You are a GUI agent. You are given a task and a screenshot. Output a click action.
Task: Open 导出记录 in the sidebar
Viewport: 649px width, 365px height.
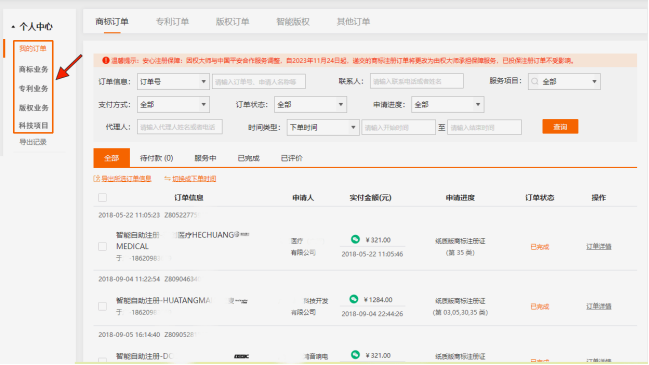33,142
